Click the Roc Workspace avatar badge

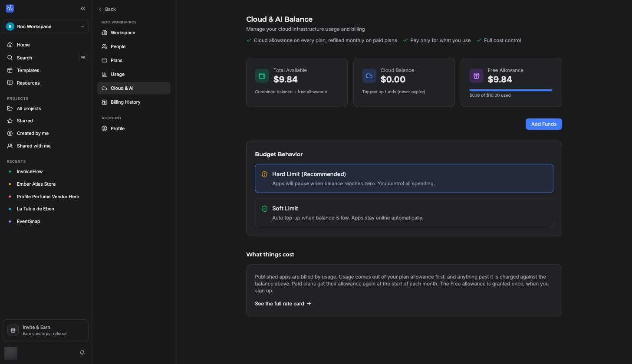(10, 26)
